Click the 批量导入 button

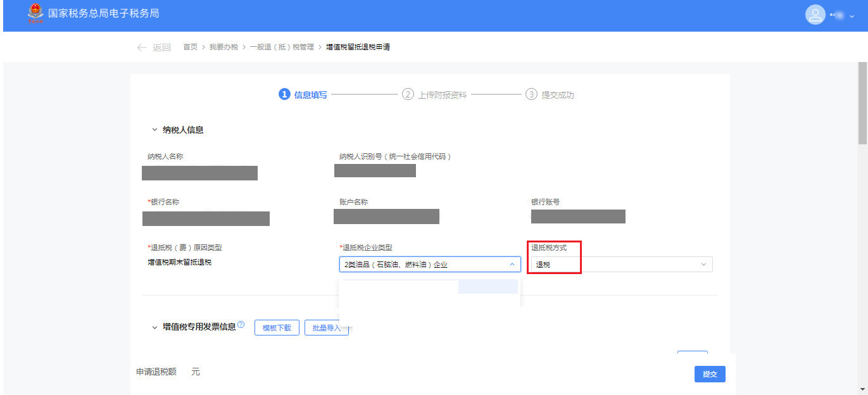327,328
